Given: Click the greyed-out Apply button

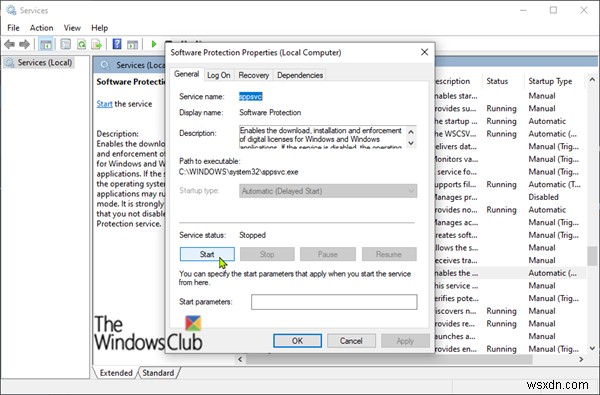Looking at the screenshot, I should [405, 341].
